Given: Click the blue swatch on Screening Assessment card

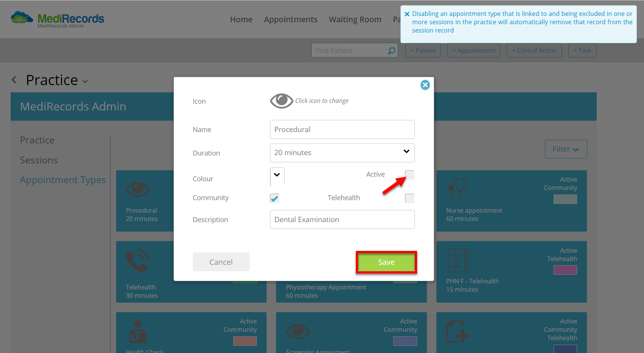Looking at the screenshot, I should coord(405,341).
